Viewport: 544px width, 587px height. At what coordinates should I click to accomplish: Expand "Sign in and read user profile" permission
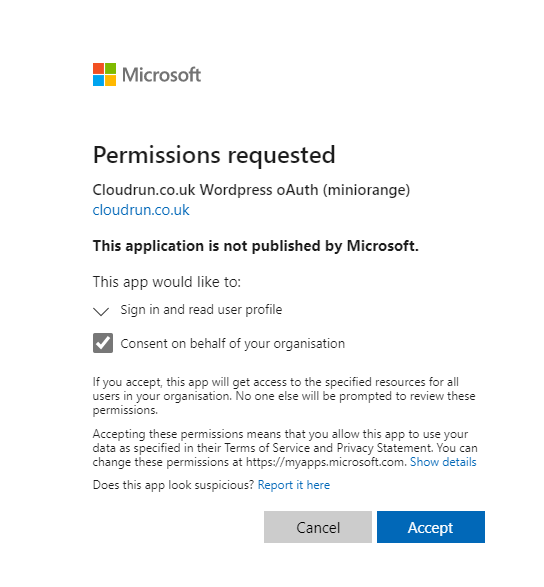[x=201, y=310]
